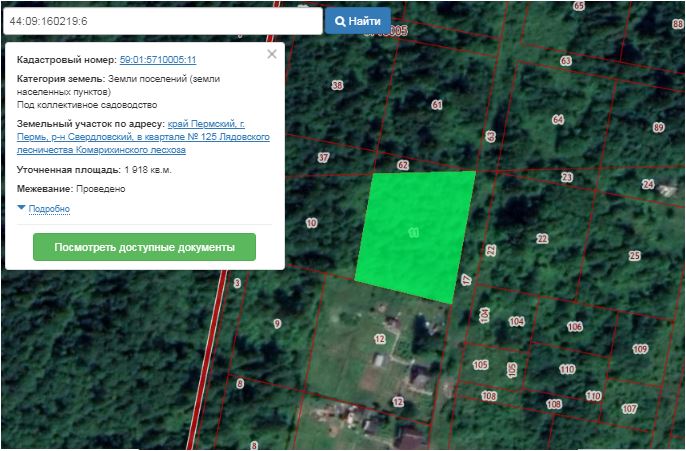686x451 pixels.
Task: Select the highlighted green parcel 11
Action: (x=415, y=233)
